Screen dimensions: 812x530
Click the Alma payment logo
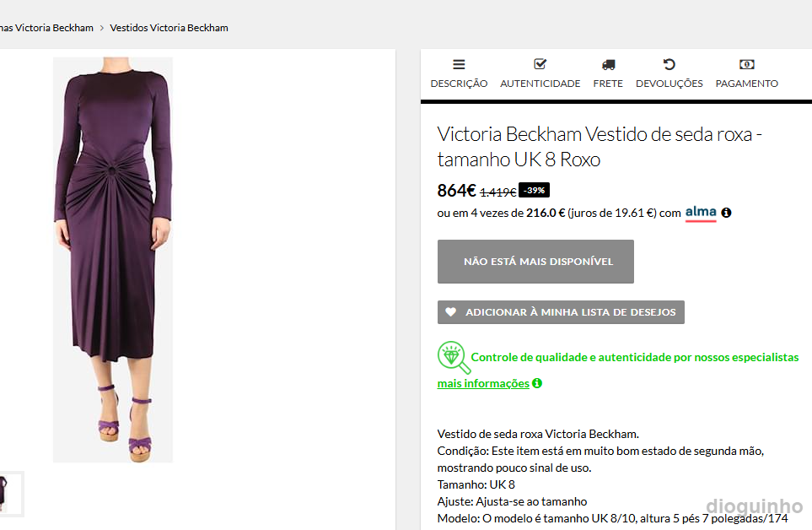(x=701, y=212)
